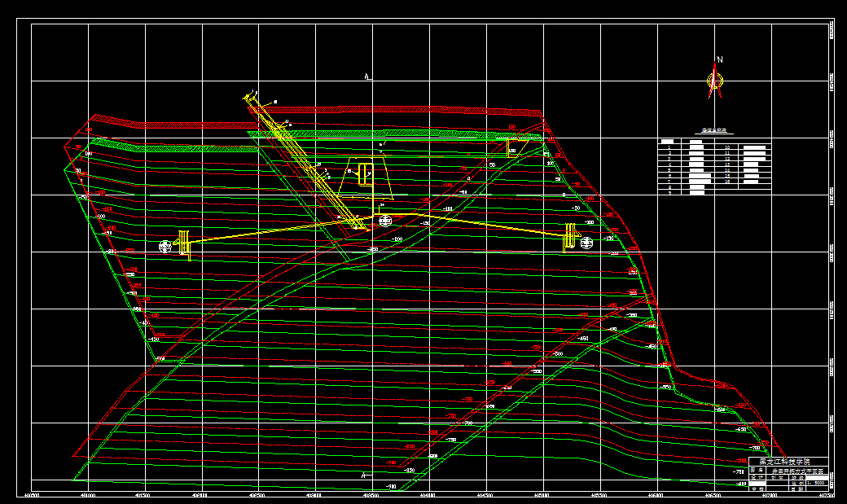The width and height of the screenshot is (847, 504).
Task: Click the red hatched band along the upper right
Action: 397,111
